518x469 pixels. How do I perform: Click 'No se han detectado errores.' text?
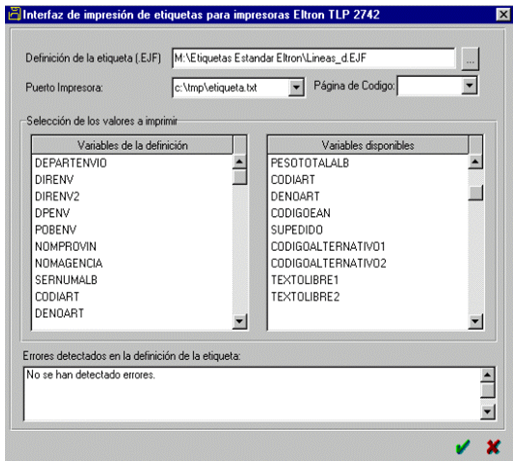point(90,375)
